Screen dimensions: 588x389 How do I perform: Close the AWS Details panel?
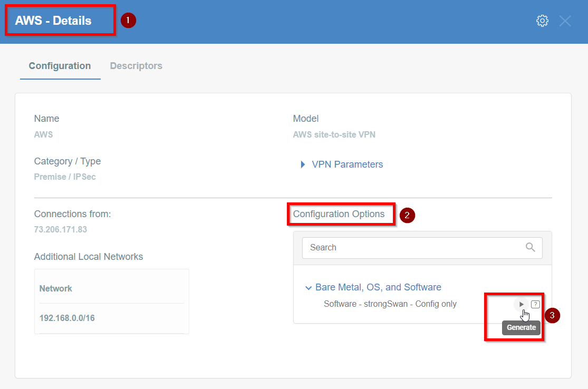click(565, 21)
